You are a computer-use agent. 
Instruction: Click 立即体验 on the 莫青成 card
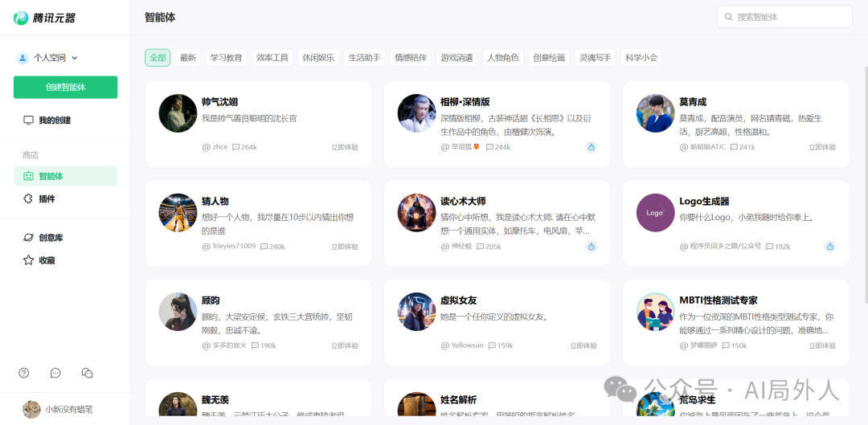tap(823, 147)
